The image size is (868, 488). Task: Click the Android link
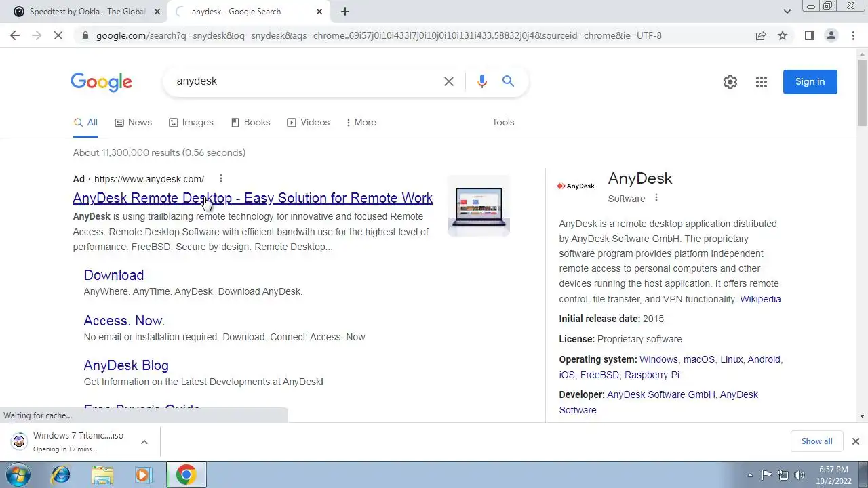764,359
